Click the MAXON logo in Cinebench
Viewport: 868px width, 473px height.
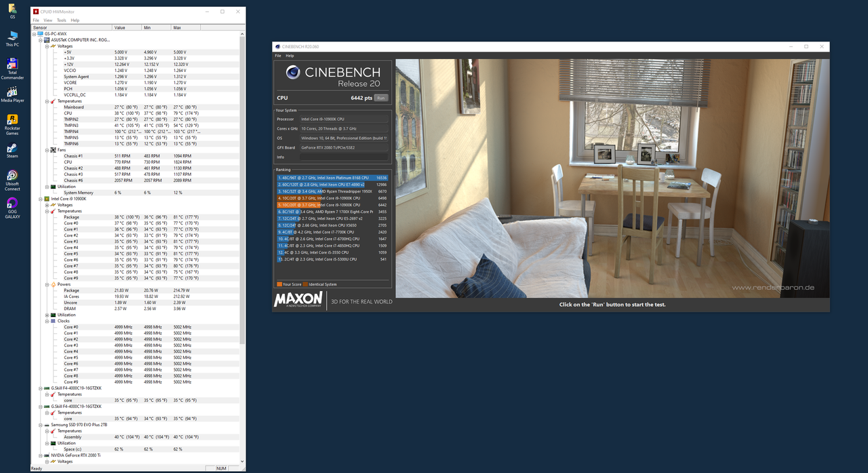coord(298,299)
